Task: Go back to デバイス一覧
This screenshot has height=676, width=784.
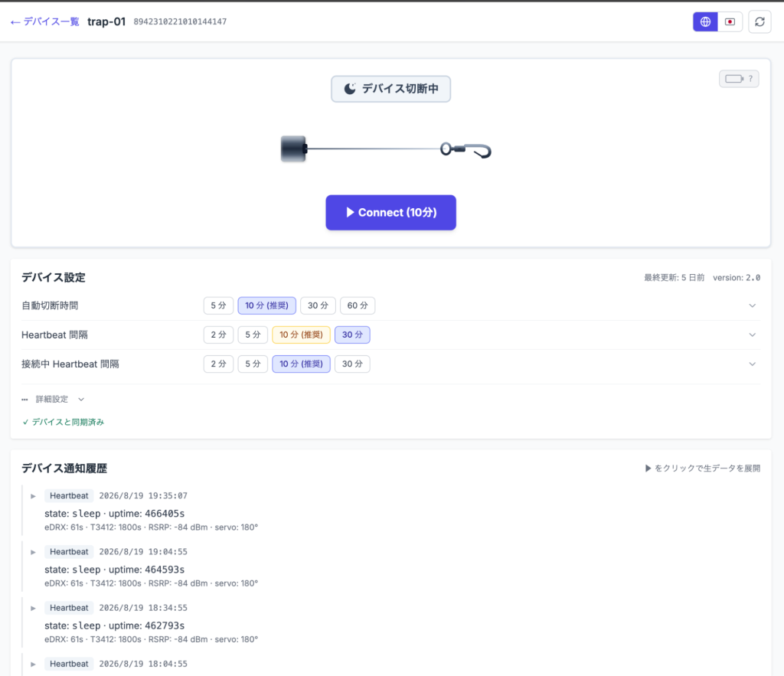Action: [x=45, y=21]
